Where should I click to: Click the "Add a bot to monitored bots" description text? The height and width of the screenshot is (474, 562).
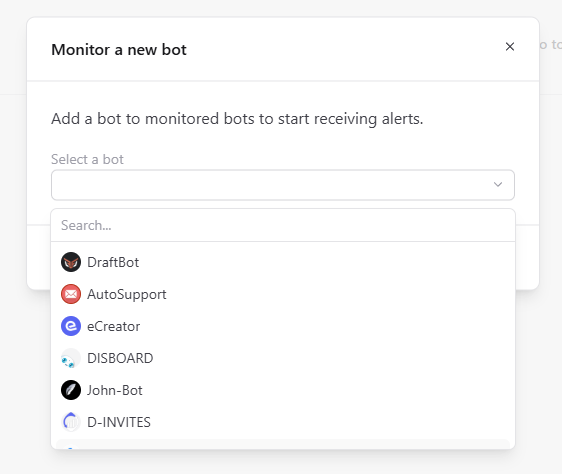[237, 119]
